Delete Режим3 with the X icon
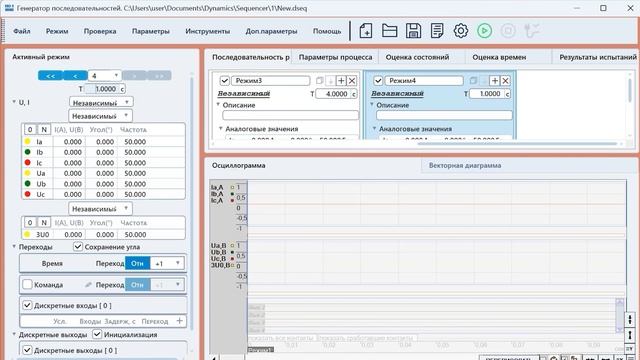Image resolution: width=640 pixels, height=360 pixels. coord(352,81)
